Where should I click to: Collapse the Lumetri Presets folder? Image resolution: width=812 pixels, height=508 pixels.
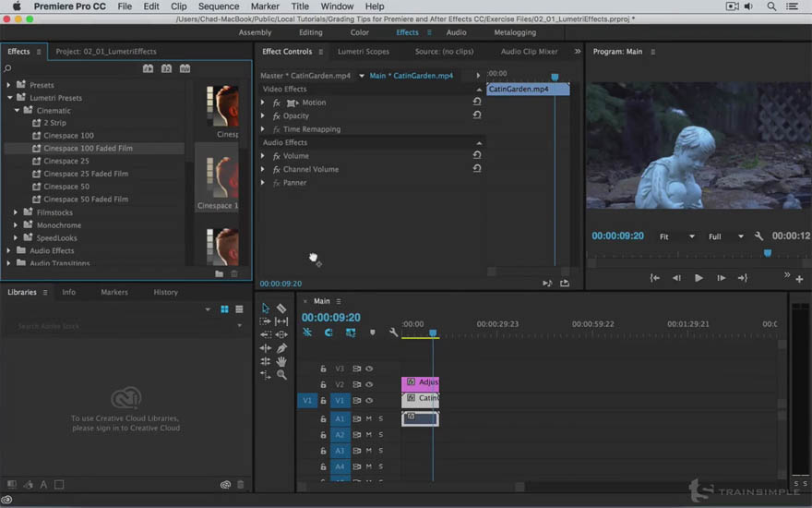pyautogui.click(x=9, y=98)
